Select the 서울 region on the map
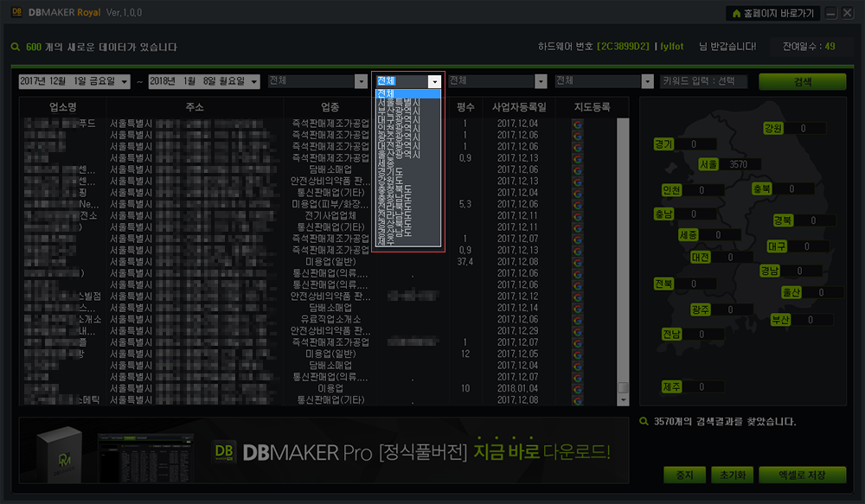This screenshot has width=865, height=504. pos(708,164)
